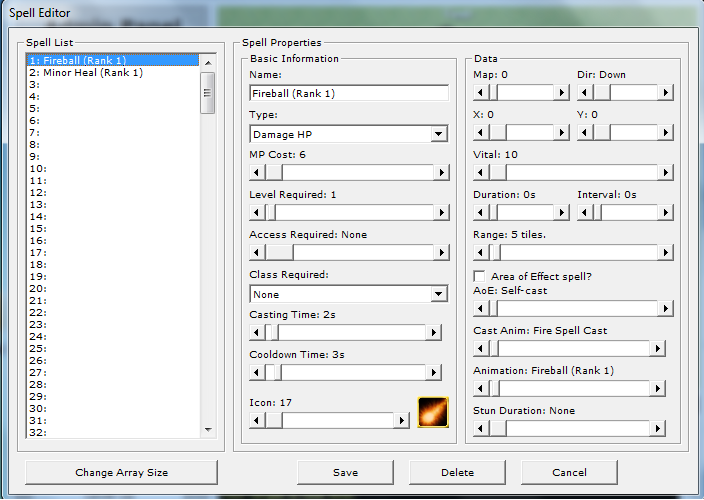
Task: Increase Interval with right arrow
Action: click(x=665, y=212)
